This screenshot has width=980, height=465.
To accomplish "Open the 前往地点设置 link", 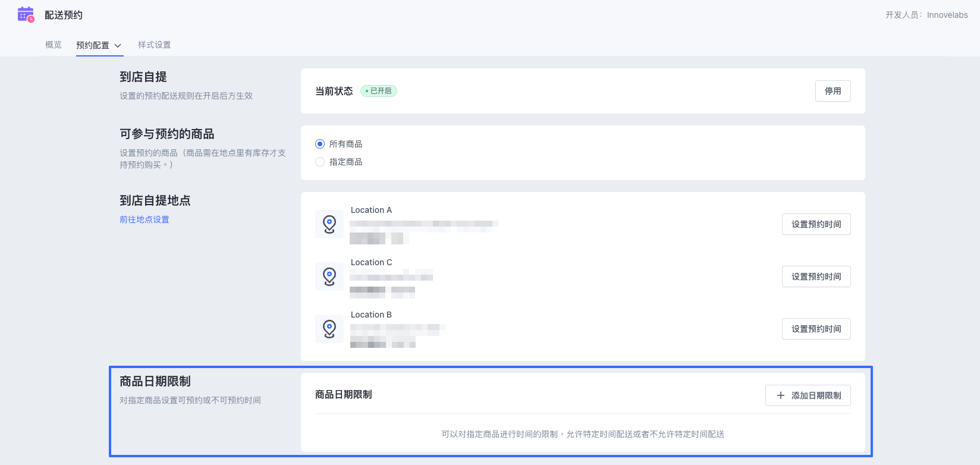I will [145, 219].
